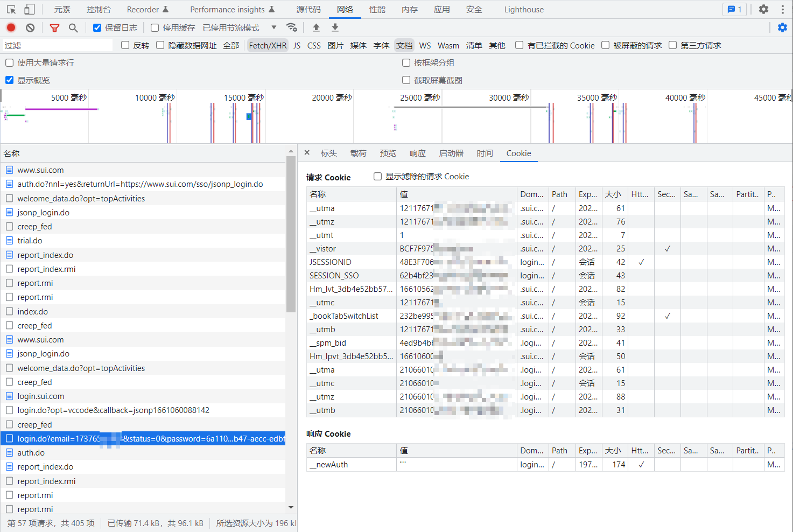Select the Fetch/XHR filter button

point(268,46)
